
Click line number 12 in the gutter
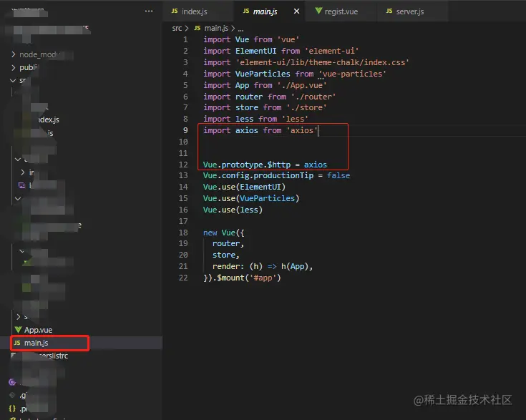pos(183,165)
